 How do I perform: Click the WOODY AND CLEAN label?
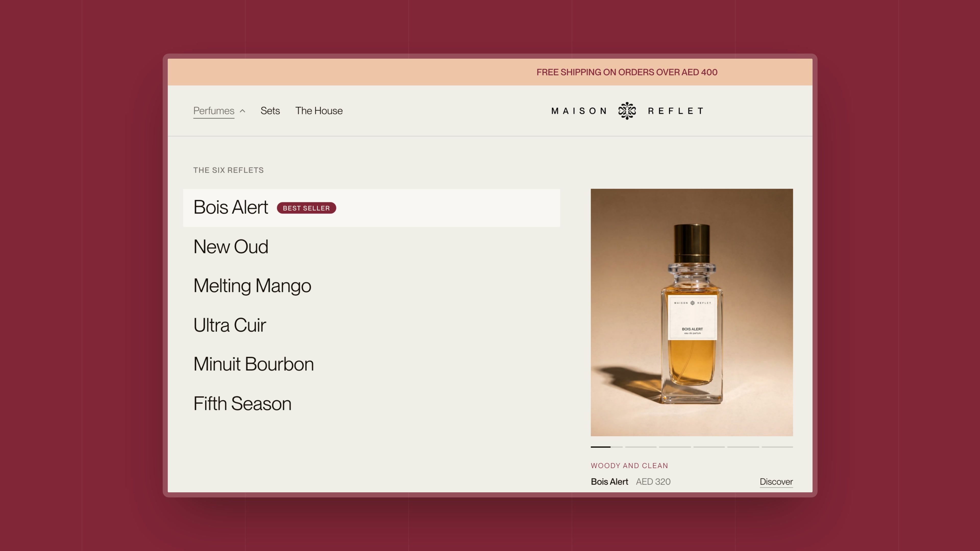click(x=629, y=466)
